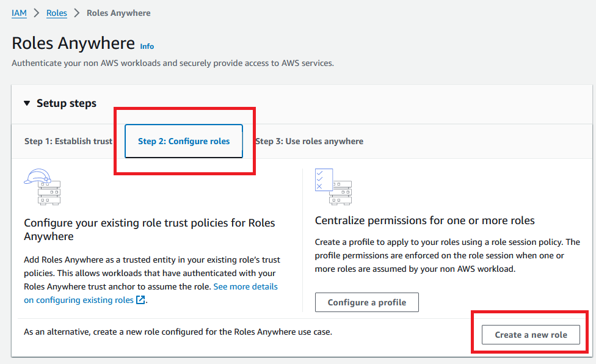
Task: Click the Centralize permissions heading
Action: tap(424, 220)
